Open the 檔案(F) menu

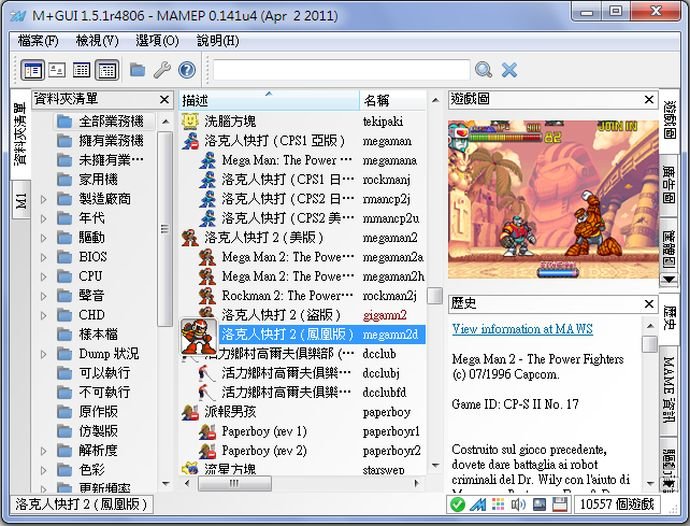tap(38, 41)
